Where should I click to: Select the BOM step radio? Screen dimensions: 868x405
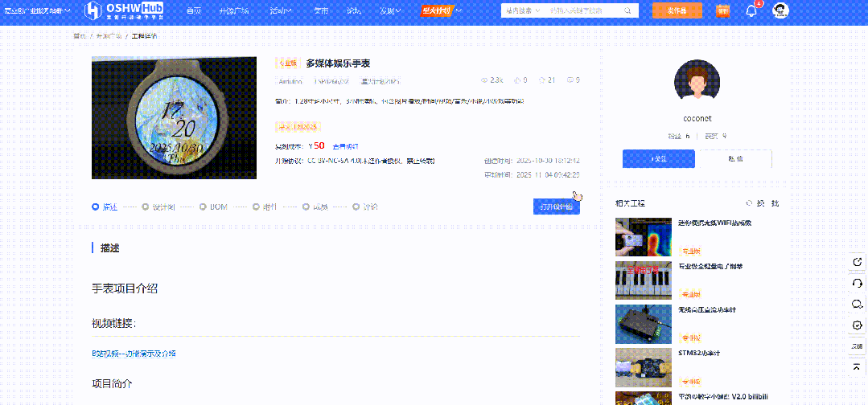[203, 207]
